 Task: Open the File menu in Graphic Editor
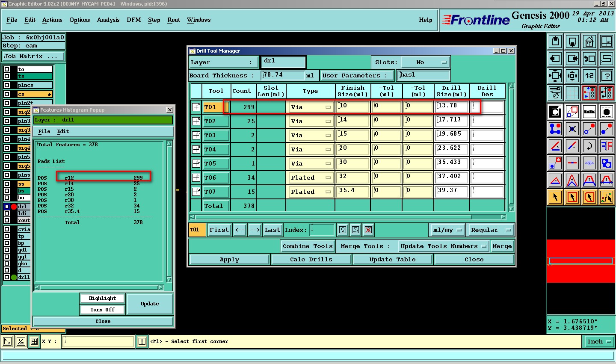coord(12,20)
